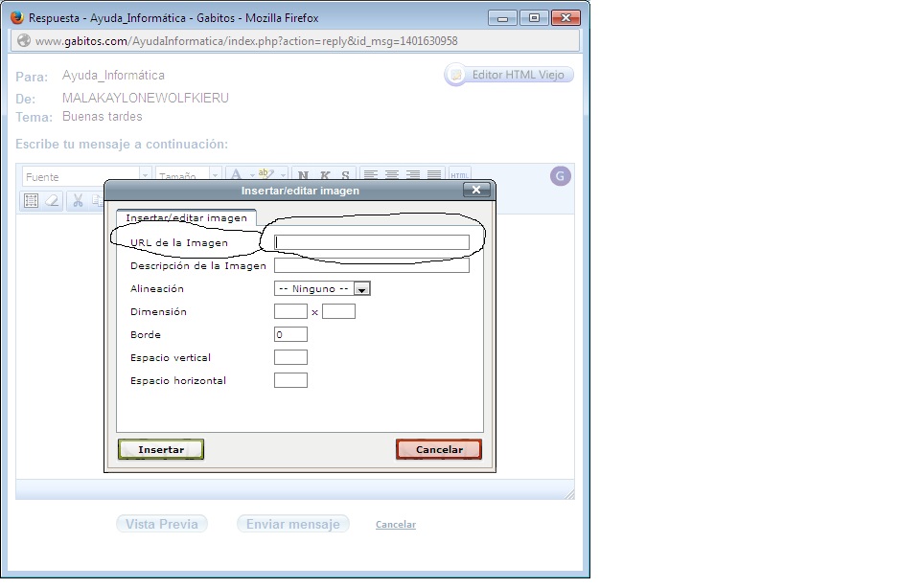Image resolution: width=900 pixels, height=588 pixels.
Task: Click the Descripción de la Imagen field
Action: (x=372, y=266)
